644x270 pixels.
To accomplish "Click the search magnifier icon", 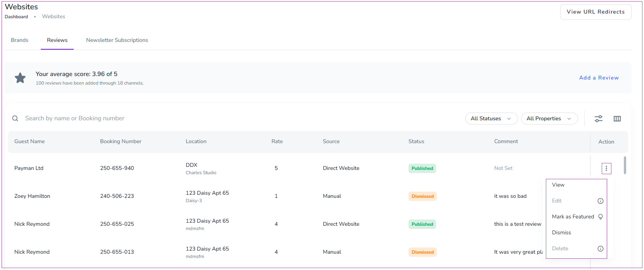I will 15,118.
